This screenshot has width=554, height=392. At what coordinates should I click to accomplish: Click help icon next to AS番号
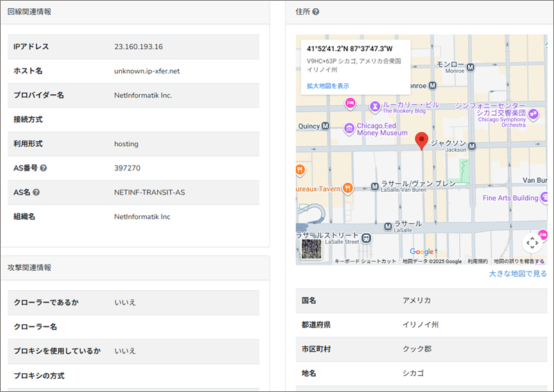pyautogui.click(x=44, y=168)
